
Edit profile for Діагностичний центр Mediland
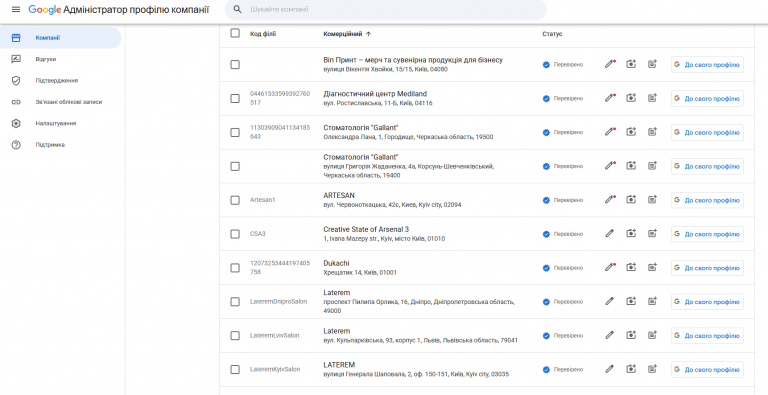point(609,98)
